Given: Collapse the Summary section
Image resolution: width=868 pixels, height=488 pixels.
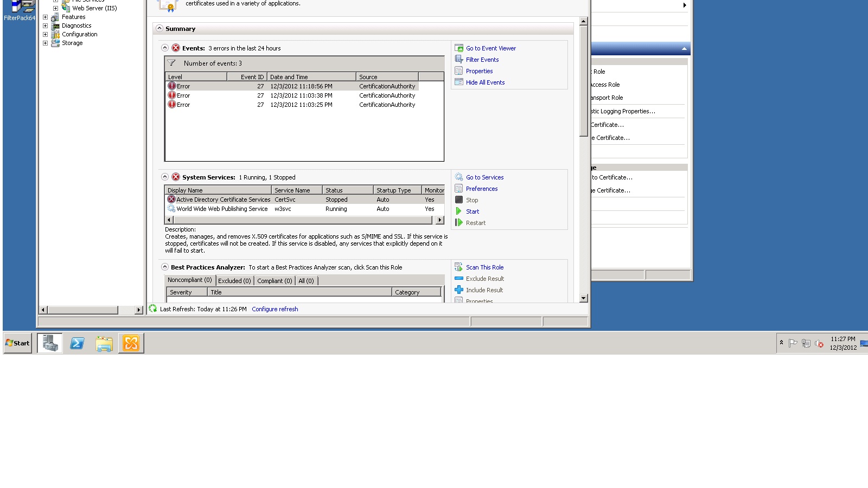Looking at the screenshot, I should (159, 28).
